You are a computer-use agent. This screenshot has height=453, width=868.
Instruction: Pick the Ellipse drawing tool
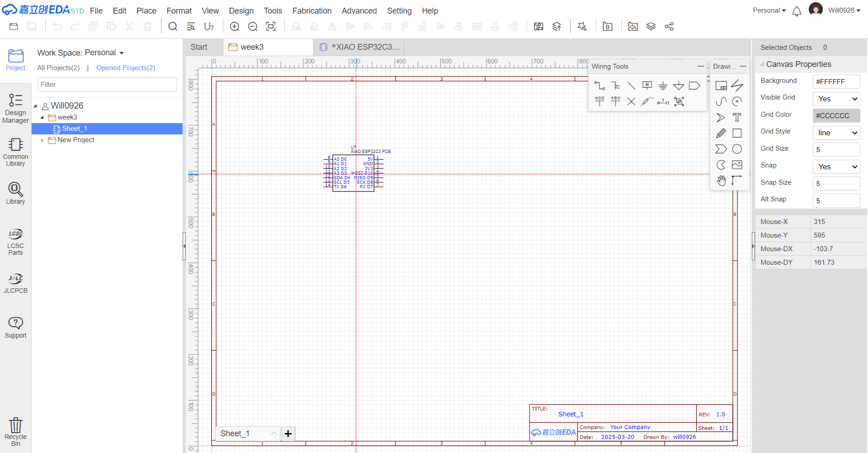click(x=737, y=149)
